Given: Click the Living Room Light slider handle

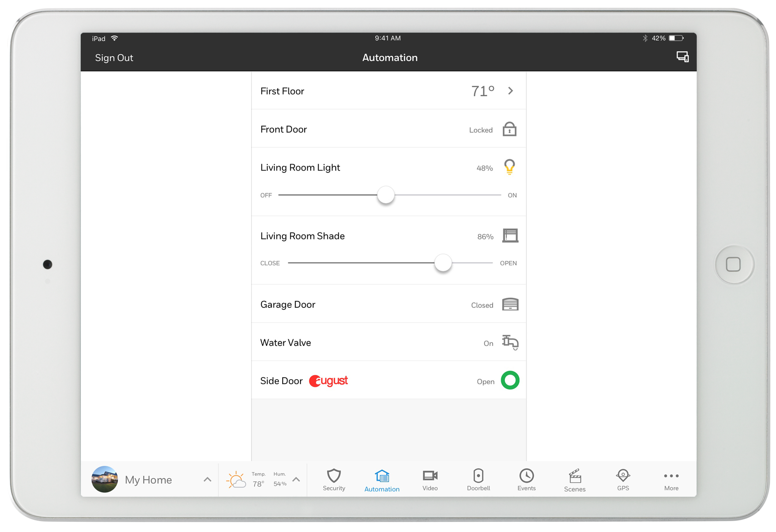Looking at the screenshot, I should 386,195.
